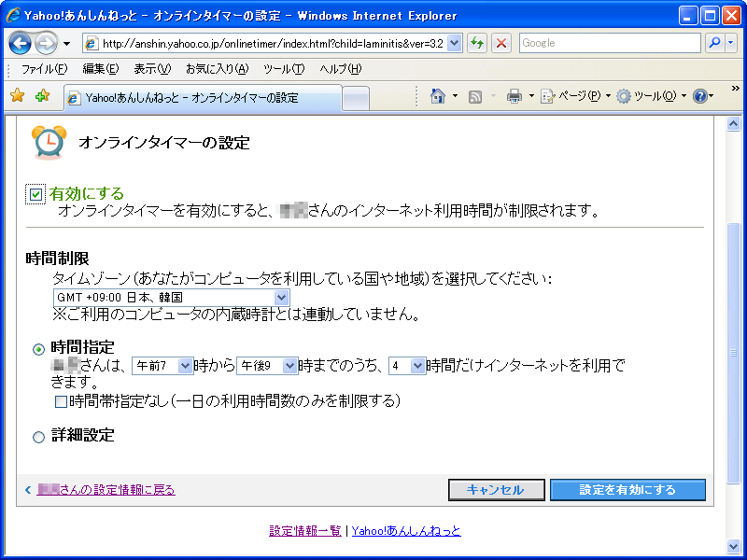Click the search magnifier icon
747x560 pixels.
pyautogui.click(x=714, y=43)
